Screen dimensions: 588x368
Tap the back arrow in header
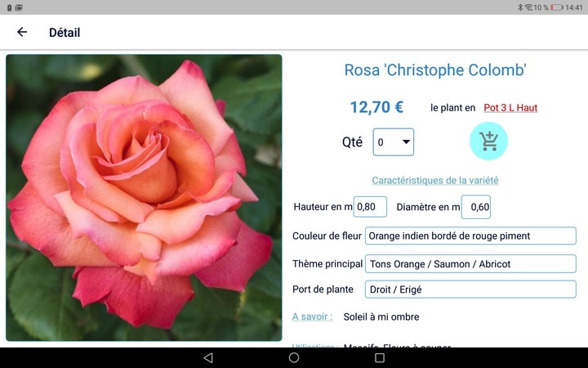(22, 33)
